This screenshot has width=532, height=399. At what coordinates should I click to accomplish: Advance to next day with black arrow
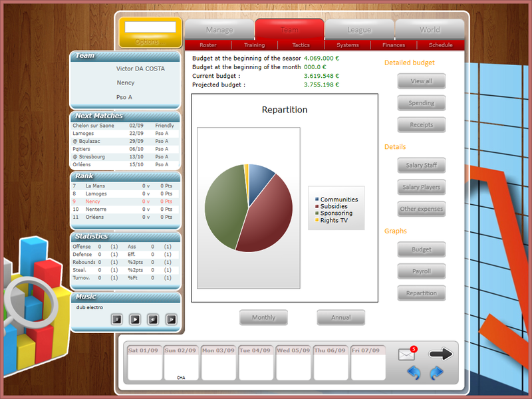[x=440, y=354]
